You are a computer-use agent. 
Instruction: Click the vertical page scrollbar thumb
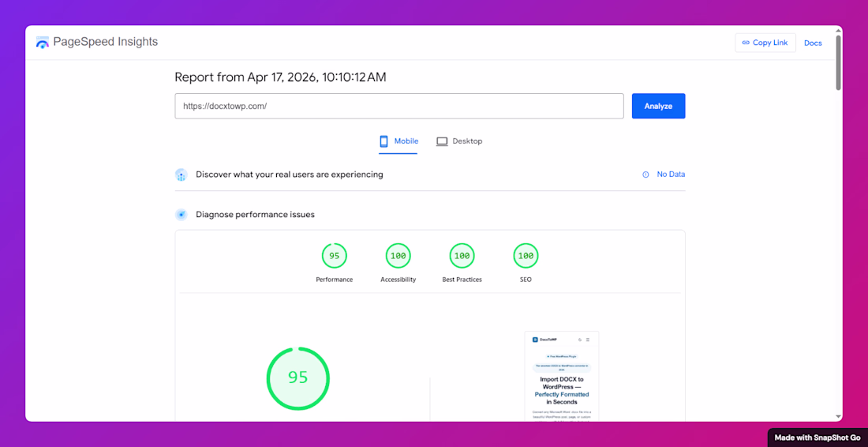(x=838, y=62)
